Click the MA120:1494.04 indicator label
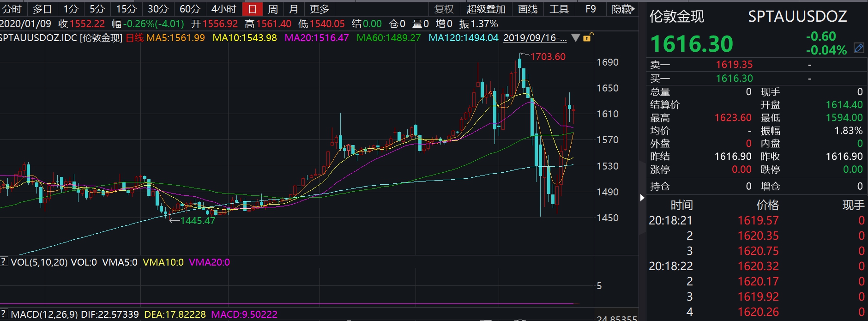The height and width of the screenshot is (321, 868). click(464, 38)
